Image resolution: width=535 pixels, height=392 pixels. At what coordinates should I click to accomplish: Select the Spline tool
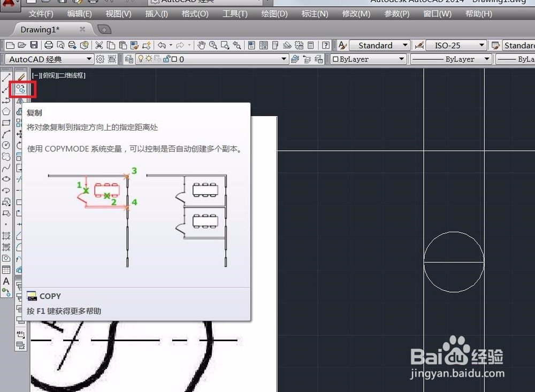click(6, 168)
